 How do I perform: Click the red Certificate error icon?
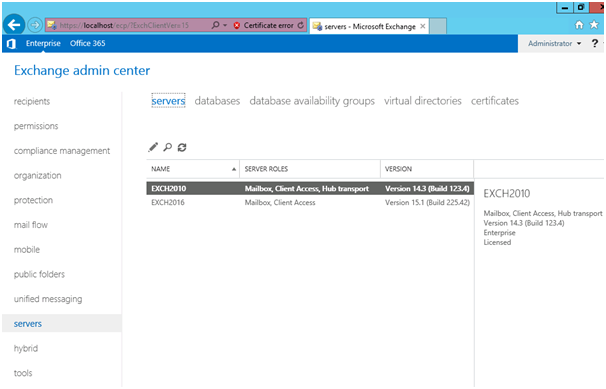[237, 25]
